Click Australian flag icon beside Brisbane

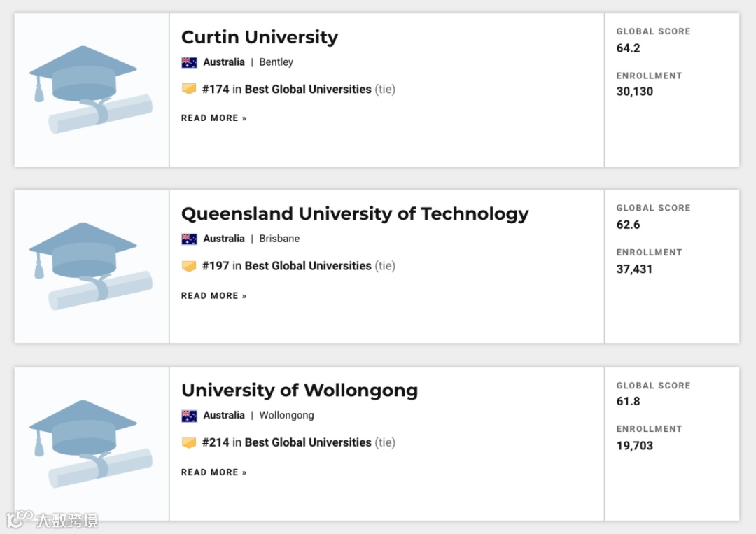(x=189, y=239)
